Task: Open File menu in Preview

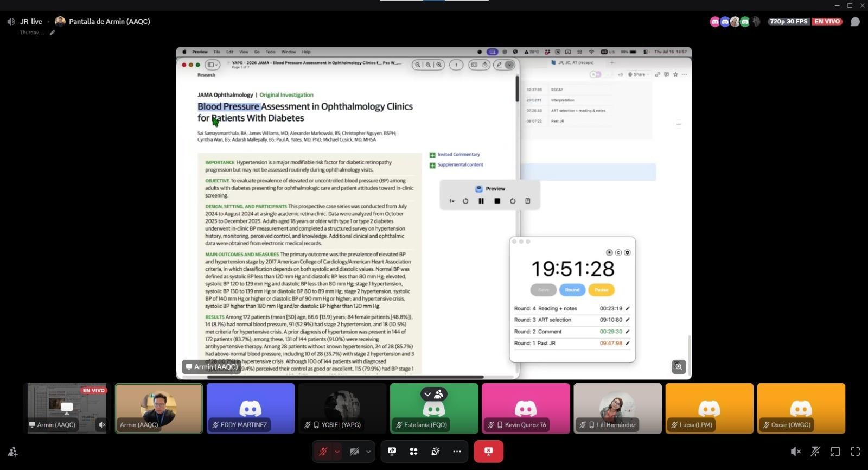Action: [x=217, y=52]
